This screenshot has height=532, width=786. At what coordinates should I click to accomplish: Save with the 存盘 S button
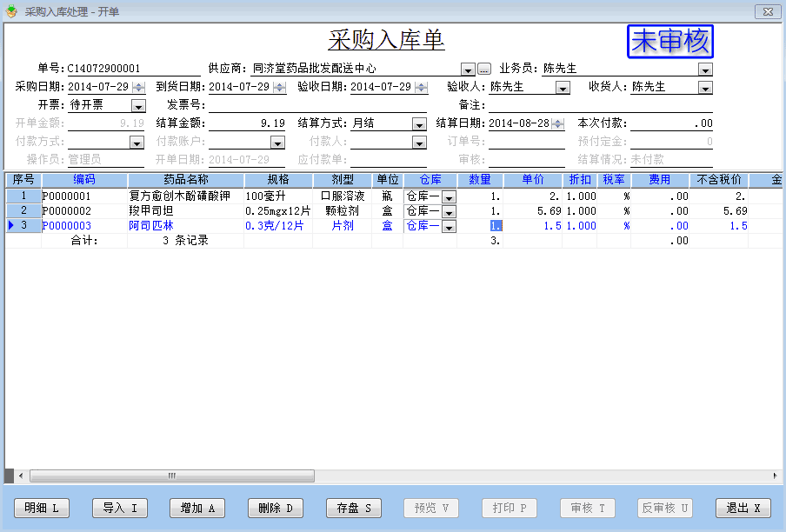354,508
